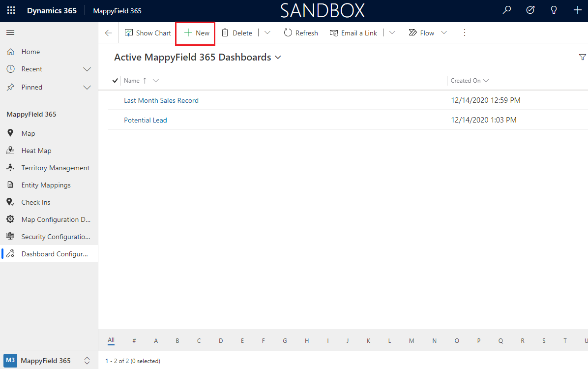Filter records starting with O
This screenshot has width=588, height=369.
point(457,341)
